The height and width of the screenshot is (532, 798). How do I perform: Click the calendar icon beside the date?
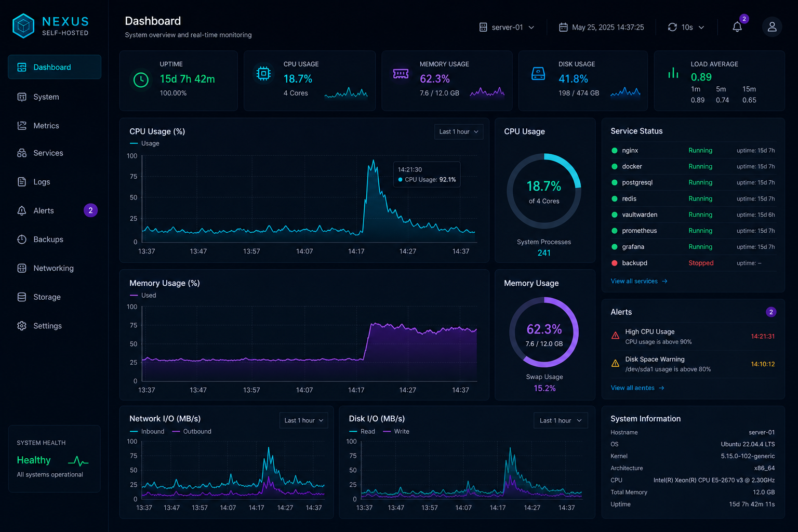coord(563,27)
